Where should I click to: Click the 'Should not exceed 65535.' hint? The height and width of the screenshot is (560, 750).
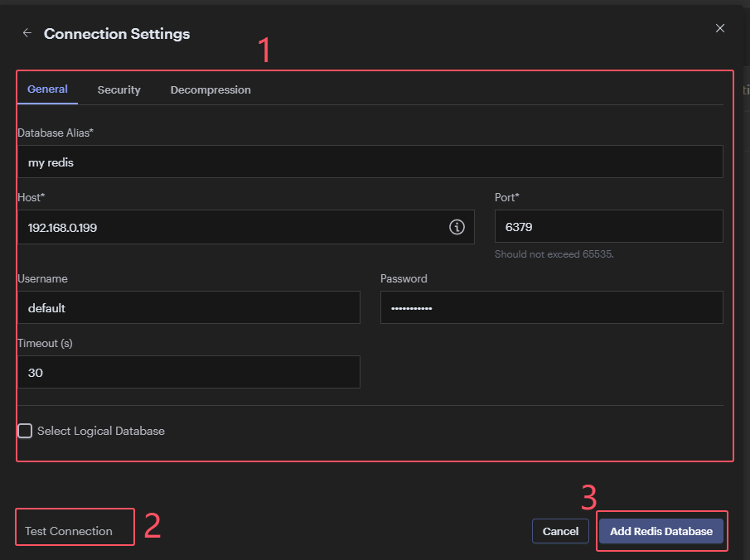point(554,254)
